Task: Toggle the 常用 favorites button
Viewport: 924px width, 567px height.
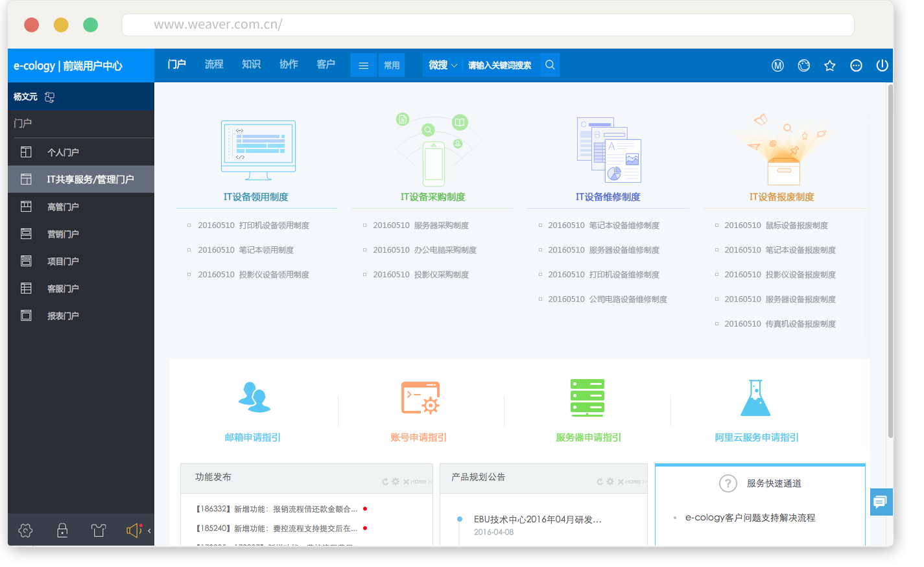Action: 392,65
